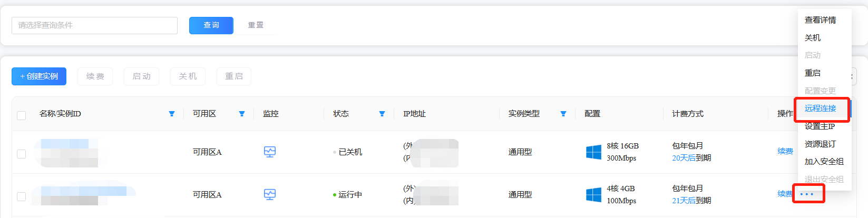Click the 查询 search button
Screen dimensions: 868x218
coord(211,25)
